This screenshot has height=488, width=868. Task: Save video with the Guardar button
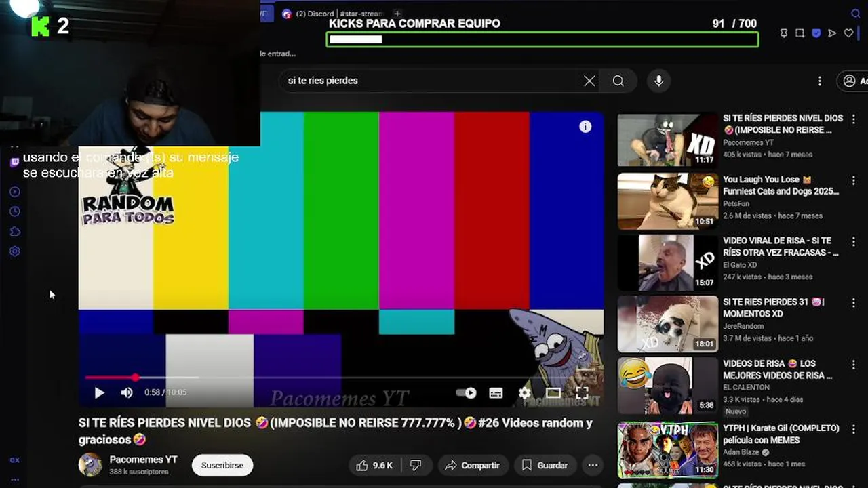545,466
